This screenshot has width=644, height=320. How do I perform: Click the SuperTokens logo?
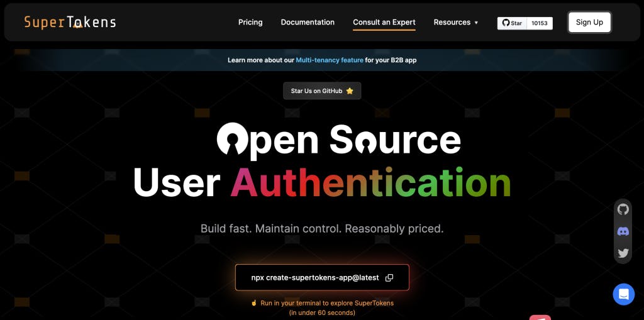[70, 22]
